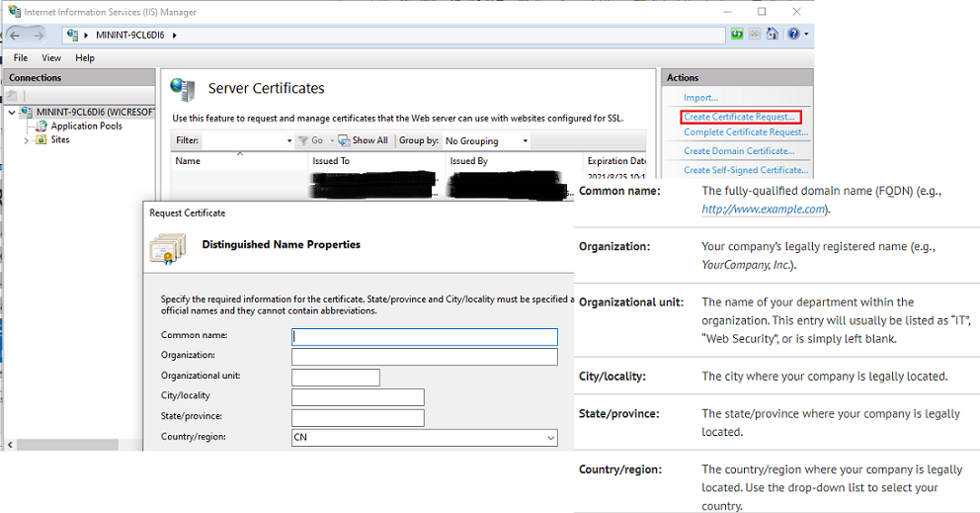Click the certificate icon in Request dialog

click(x=168, y=248)
